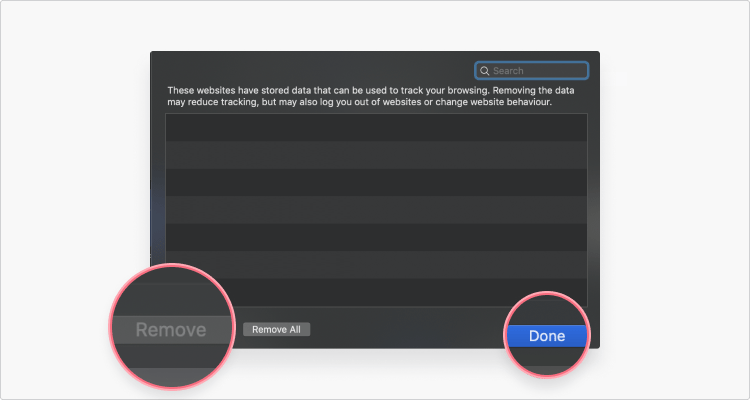The height and width of the screenshot is (400, 750).
Task: Click the magnifying glass icon in Search
Action: pos(485,71)
